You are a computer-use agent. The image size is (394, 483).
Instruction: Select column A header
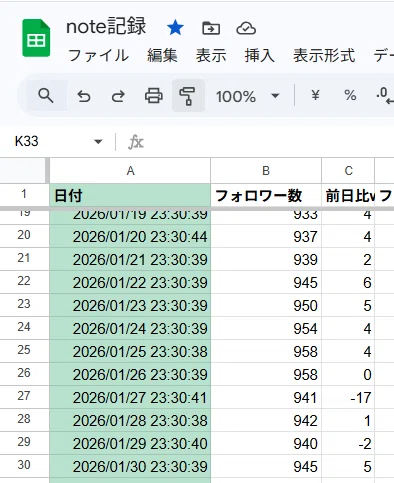coord(130,171)
